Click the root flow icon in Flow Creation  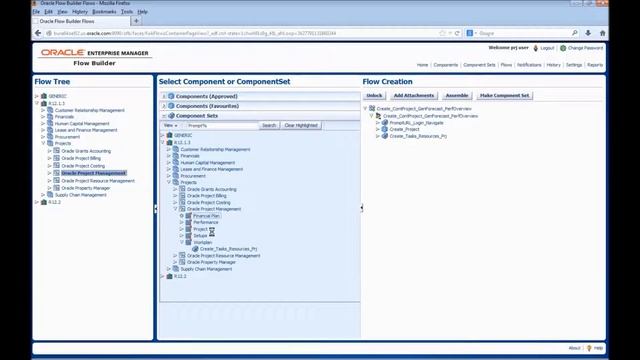click(x=372, y=109)
